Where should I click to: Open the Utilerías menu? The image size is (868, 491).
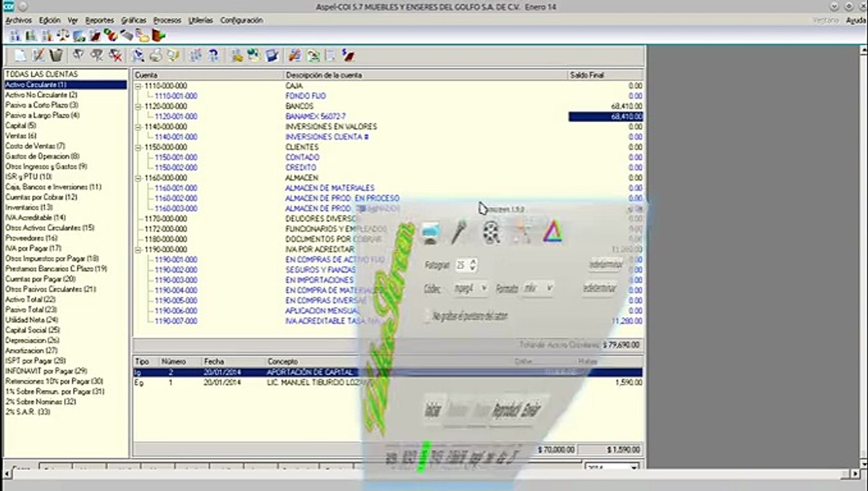click(200, 20)
